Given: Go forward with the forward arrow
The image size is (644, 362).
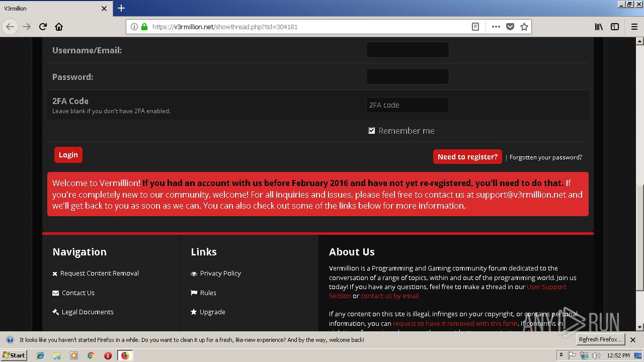Looking at the screenshot, I should click(27, 27).
